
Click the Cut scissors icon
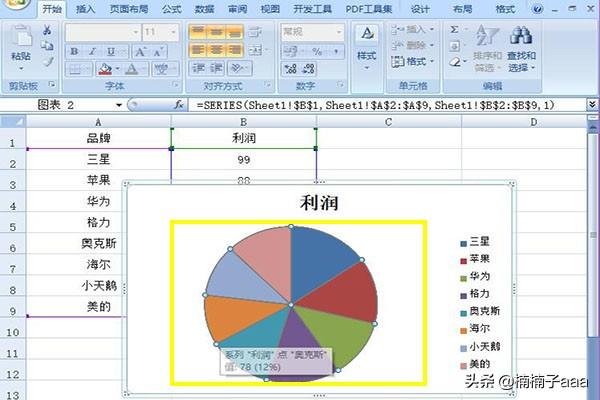point(47,30)
